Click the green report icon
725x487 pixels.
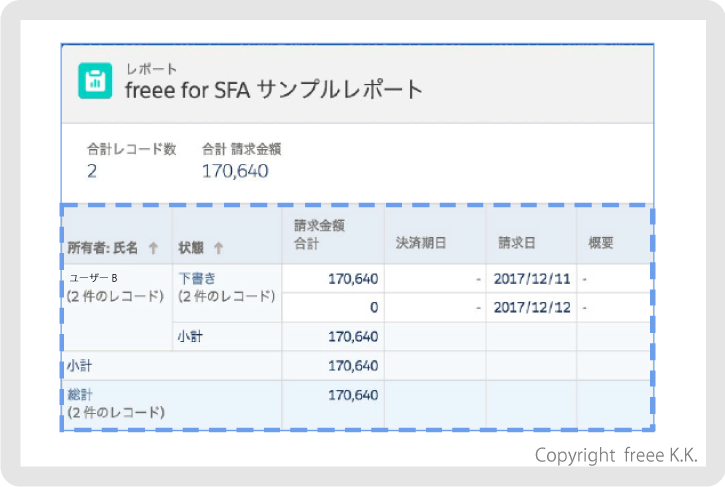95,80
